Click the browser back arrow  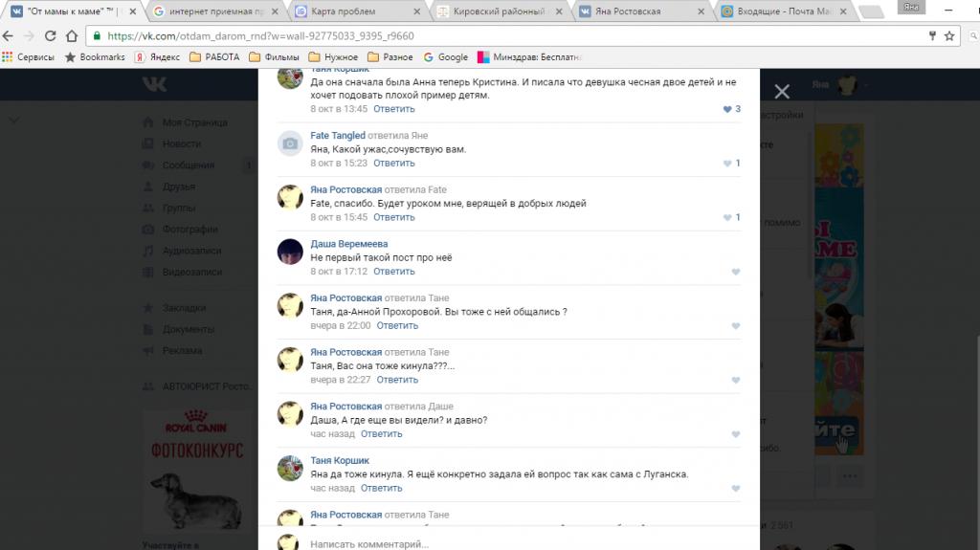[8, 36]
